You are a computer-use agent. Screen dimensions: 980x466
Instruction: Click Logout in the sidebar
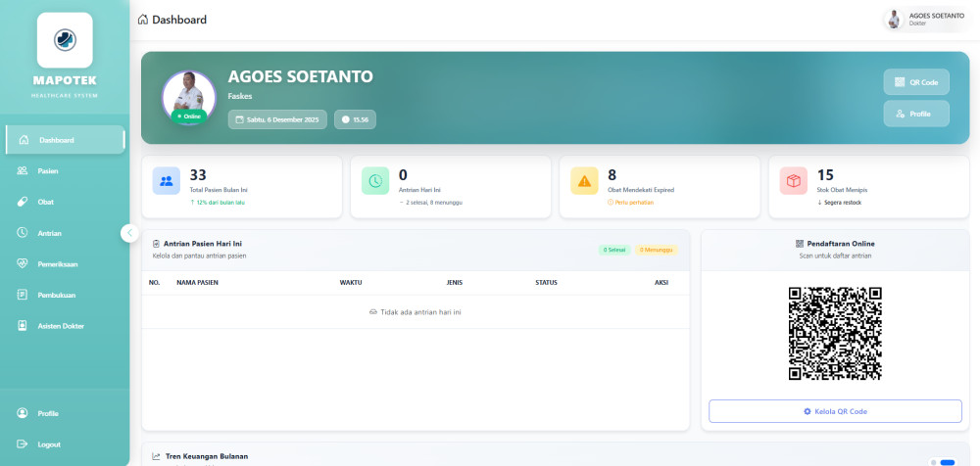[x=48, y=444]
